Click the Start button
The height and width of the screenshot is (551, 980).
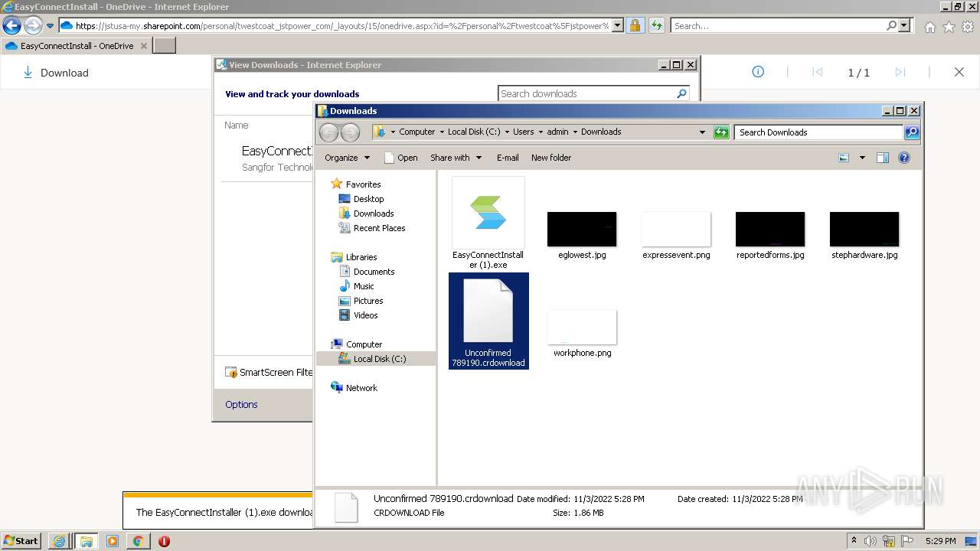click(x=21, y=541)
